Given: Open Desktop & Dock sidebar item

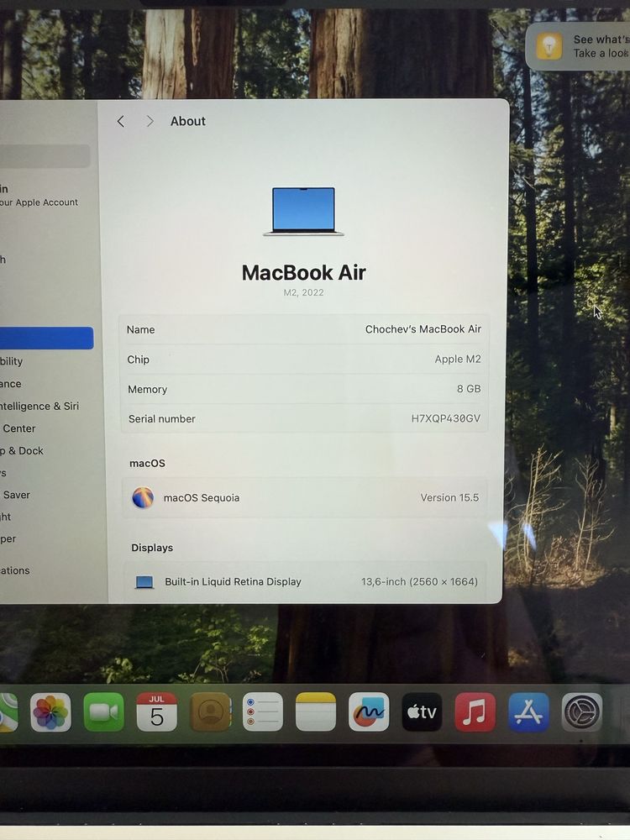Looking at the screenshot, I should [x=22, y=451].
